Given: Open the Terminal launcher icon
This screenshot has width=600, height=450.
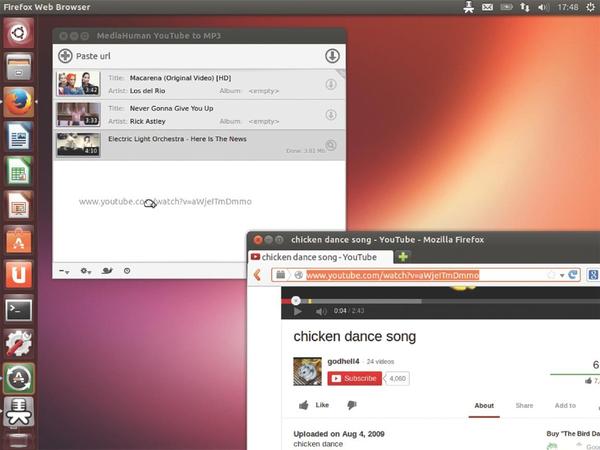Looking at the screenshot, I should point(18,309).
